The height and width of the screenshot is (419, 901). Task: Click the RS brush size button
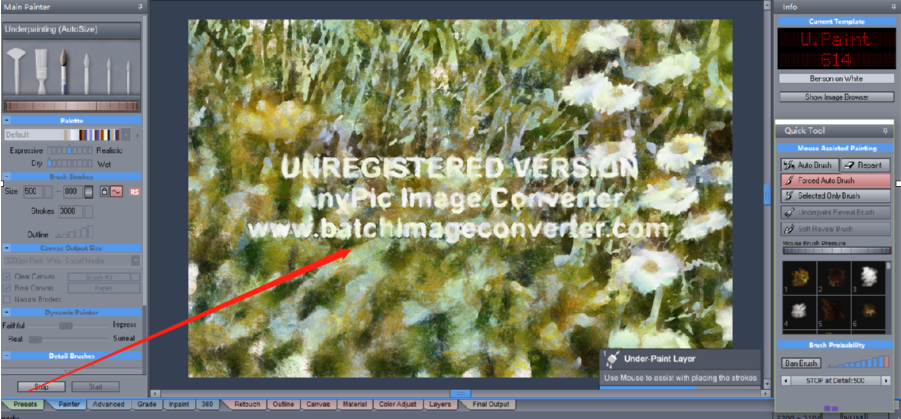135,191
